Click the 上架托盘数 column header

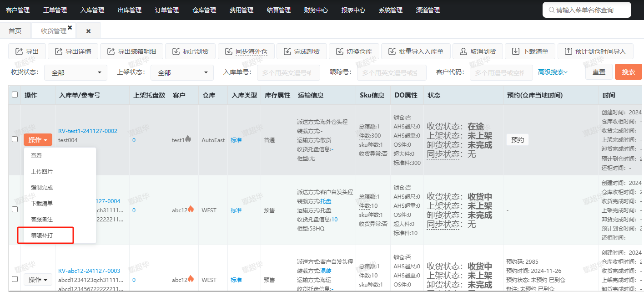click(x=149, y=95)
